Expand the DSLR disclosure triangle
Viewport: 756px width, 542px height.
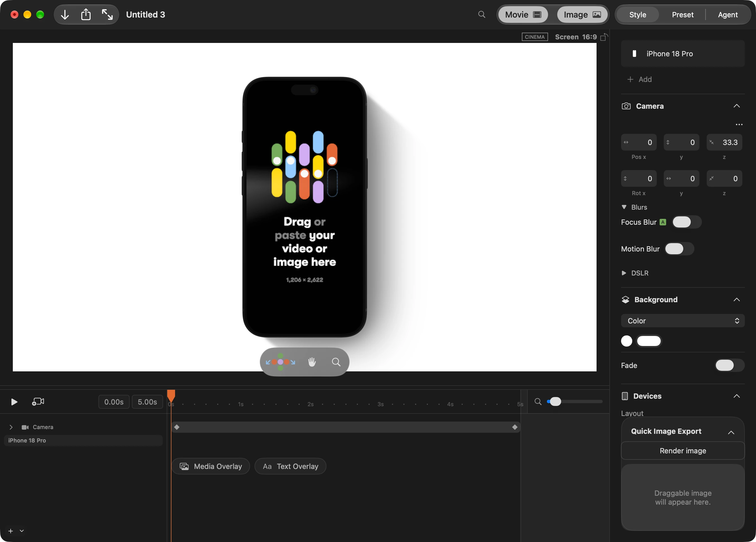pyautogui.click(x=624, y=273)
